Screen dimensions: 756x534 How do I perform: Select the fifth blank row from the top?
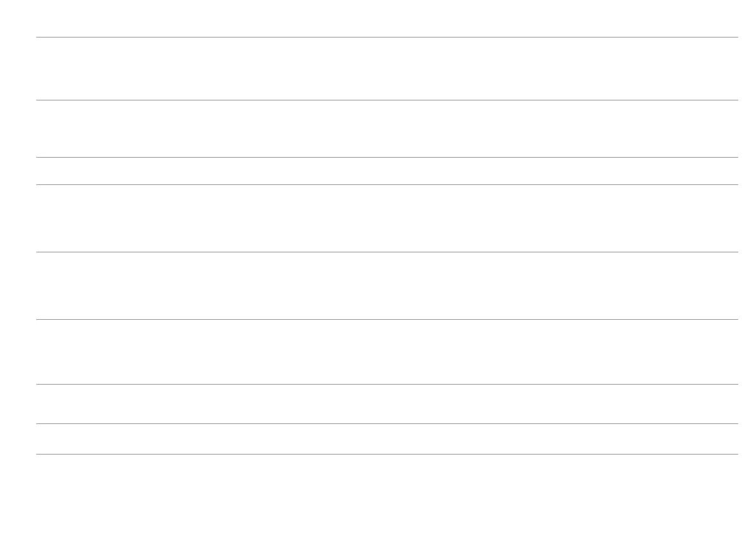pos(387,285)
